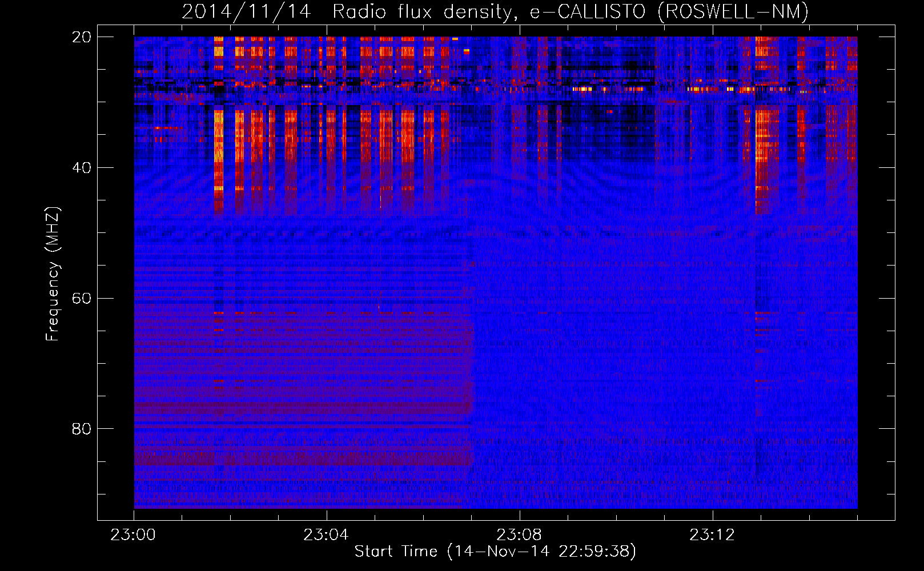
Task: Click the "Start Time (14-Nov-14 22:59:38)" label
Action: [495, 552]
